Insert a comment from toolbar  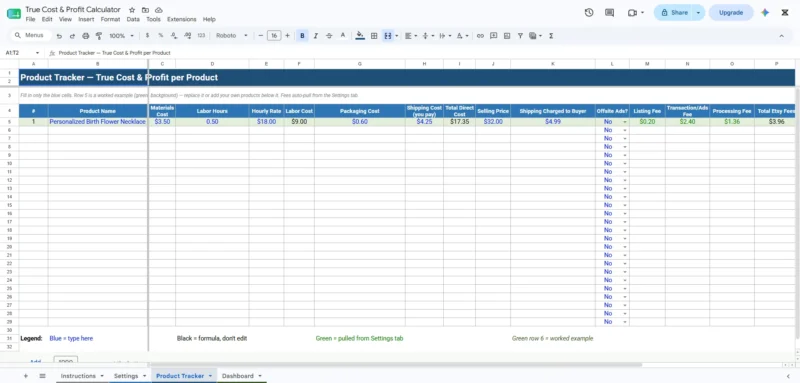click(x=493, y=36)
